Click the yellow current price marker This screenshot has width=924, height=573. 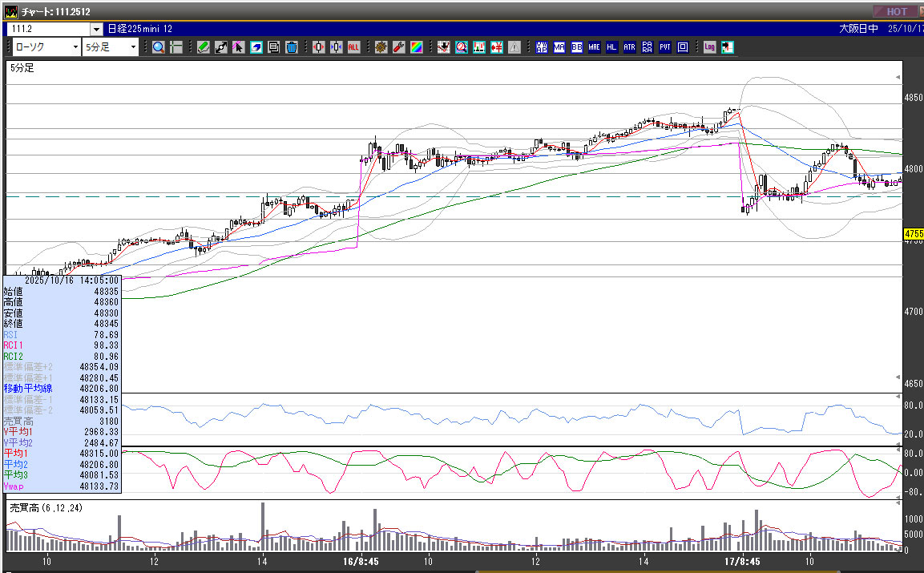pos(914,234)
